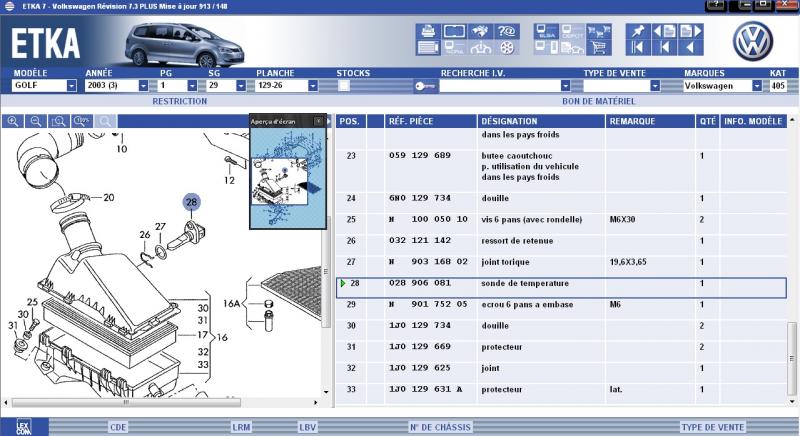
Task: Click the blank screen frame icon
Action: coord(454,31)
